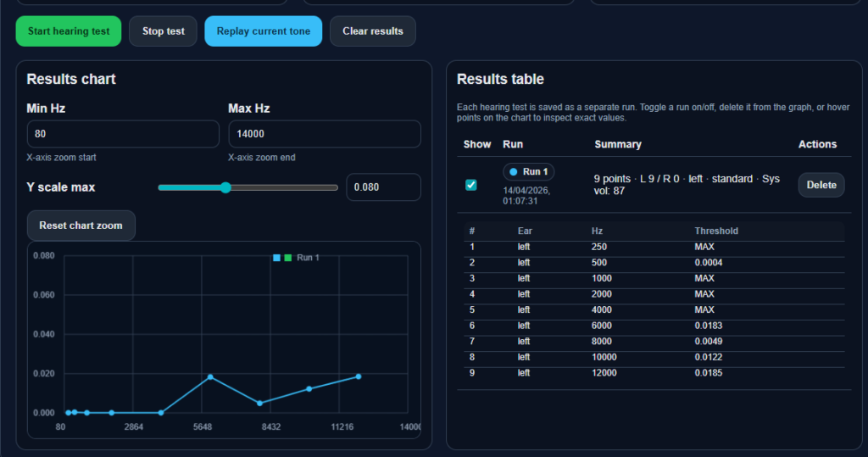The image size is (868, 457).
Task: Uncheck the Show checkbox for Run 1
Action: pyautogui.click(x=471, y=185)
